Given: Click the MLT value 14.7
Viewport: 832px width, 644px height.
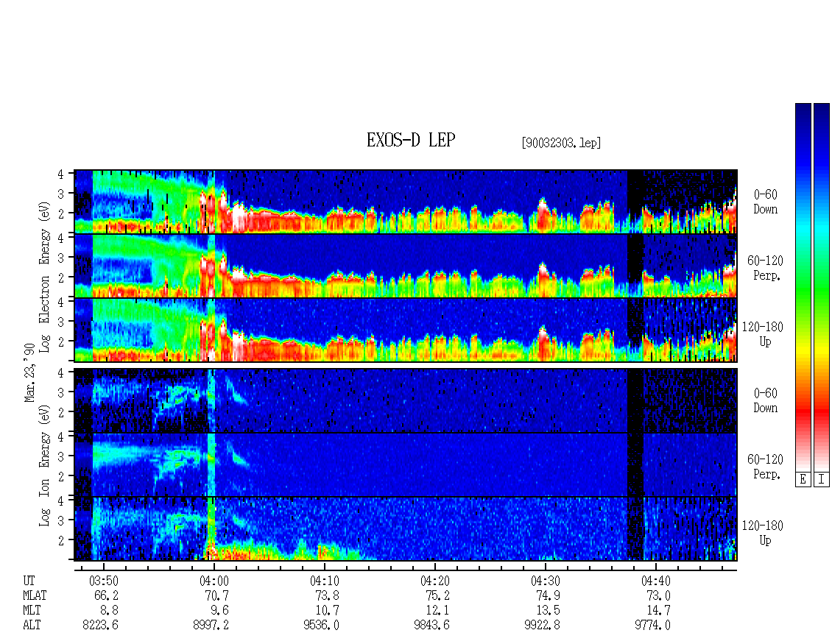Looking at the screenshot, I should tap(658, 611).
